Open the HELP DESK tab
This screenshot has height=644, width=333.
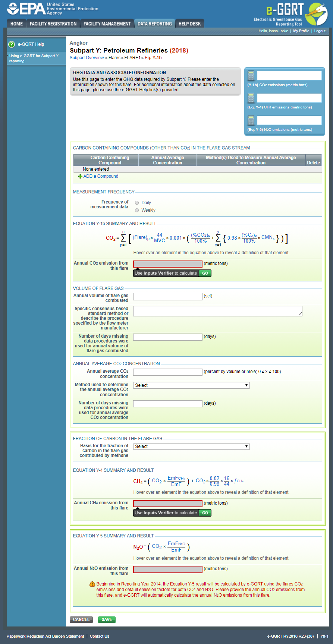click(x=189, y=23)
